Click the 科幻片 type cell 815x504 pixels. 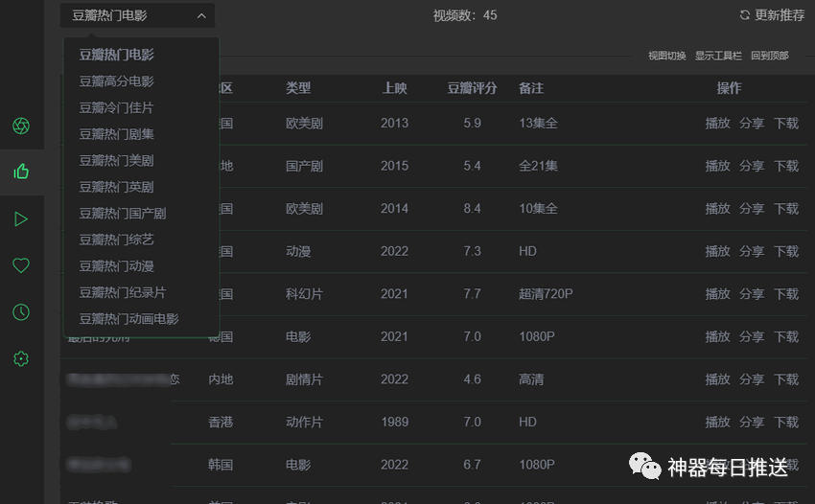pyautogui.click(x=304, y=294)
